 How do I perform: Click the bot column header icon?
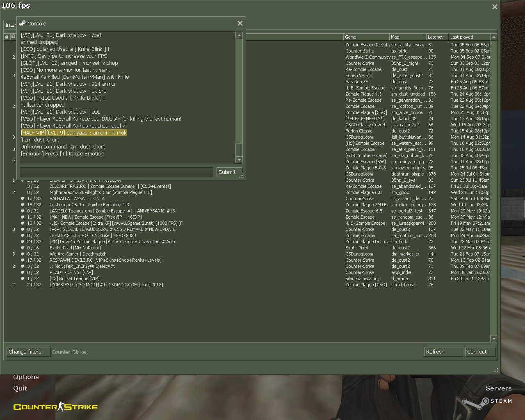[13, 37]
